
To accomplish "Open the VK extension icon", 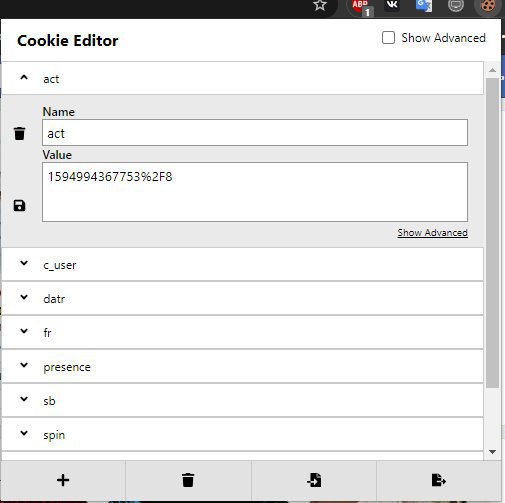I will [392, 5].
